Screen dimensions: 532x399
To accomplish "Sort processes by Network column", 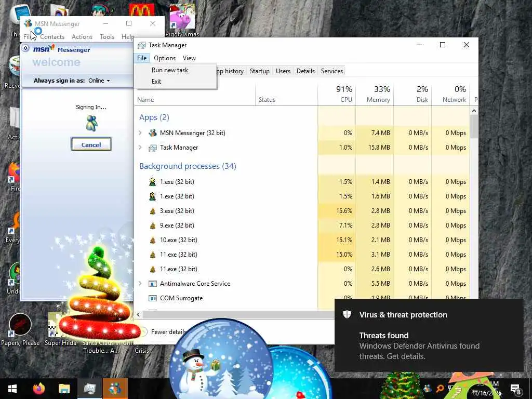I will 450,94.
